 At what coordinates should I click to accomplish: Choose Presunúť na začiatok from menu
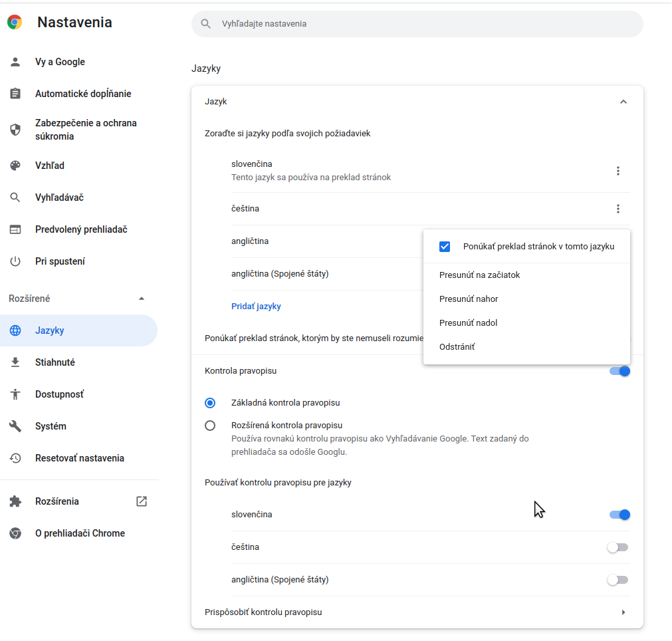[x=479, y=275]
